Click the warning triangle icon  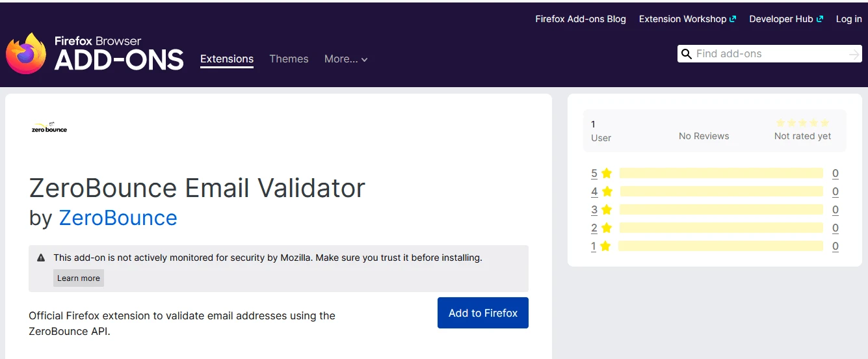pyautogui.click(x=41, y=258)
